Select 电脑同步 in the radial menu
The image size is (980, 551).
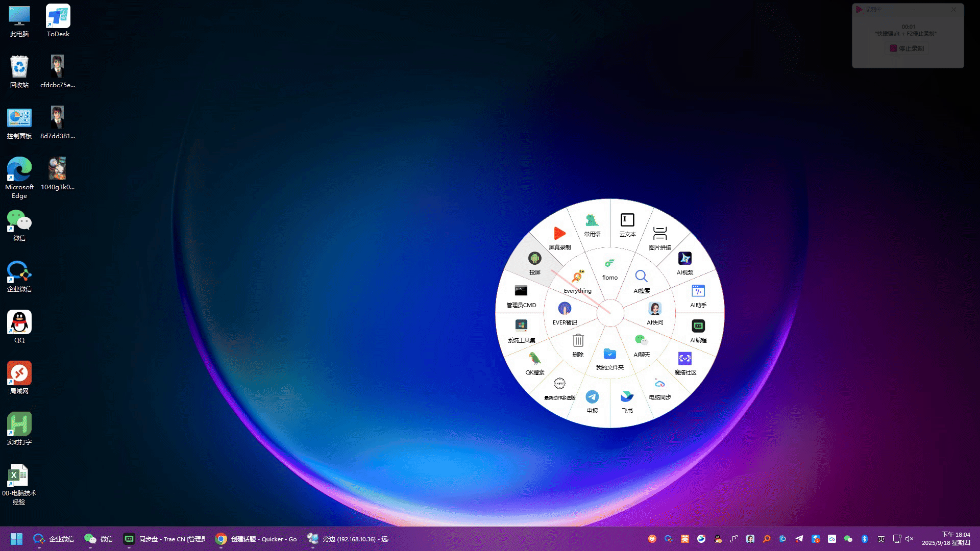pos(660,388)
